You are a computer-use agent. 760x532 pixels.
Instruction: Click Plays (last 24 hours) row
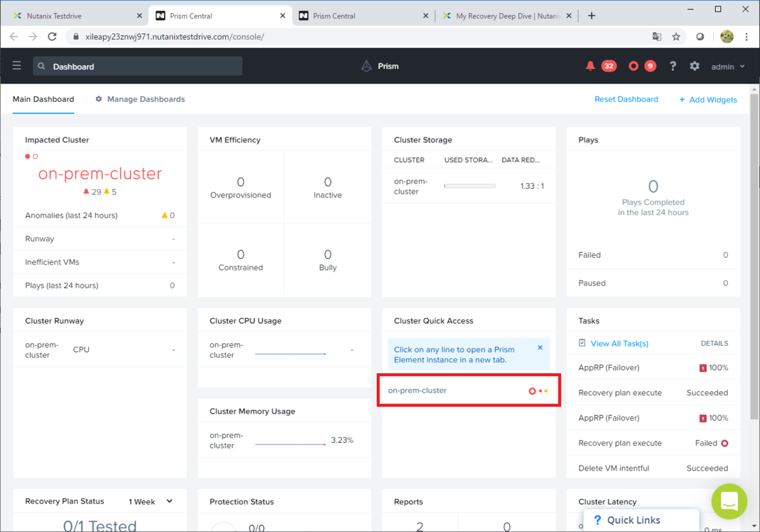click(100, 286)
